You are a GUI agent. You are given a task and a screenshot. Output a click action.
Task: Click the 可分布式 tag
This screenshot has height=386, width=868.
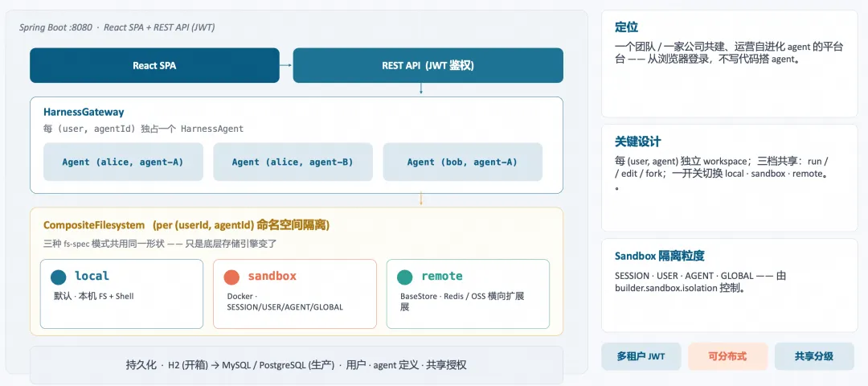pyautogui.click(x=727, y=356)
